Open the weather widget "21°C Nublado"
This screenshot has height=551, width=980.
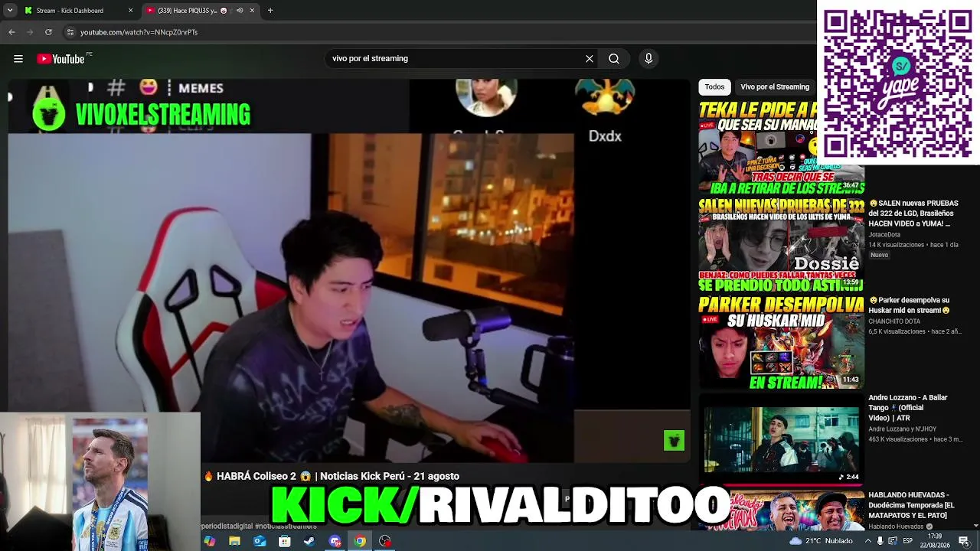pyautogui.click(x=821, y=541)
